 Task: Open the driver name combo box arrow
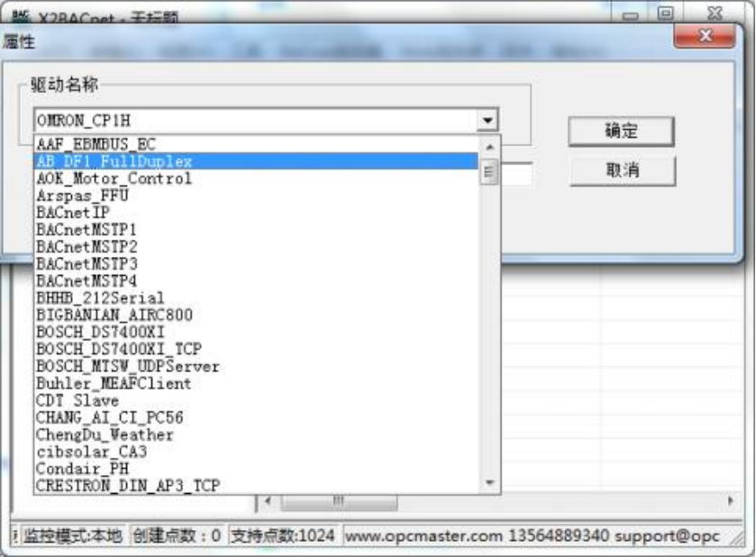487,121
